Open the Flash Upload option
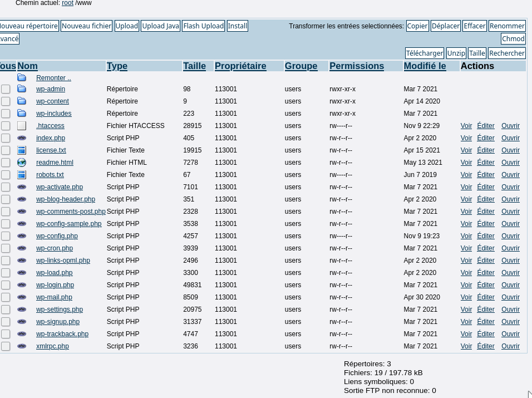This screenshot has width=532, height=398. [x=203, y=26]
